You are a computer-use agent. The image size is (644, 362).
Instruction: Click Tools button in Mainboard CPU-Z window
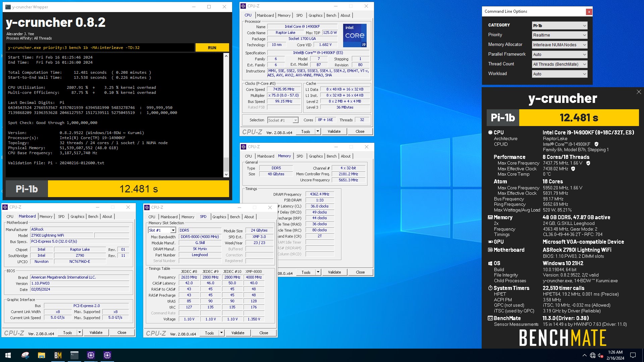[x=67, y=333]
